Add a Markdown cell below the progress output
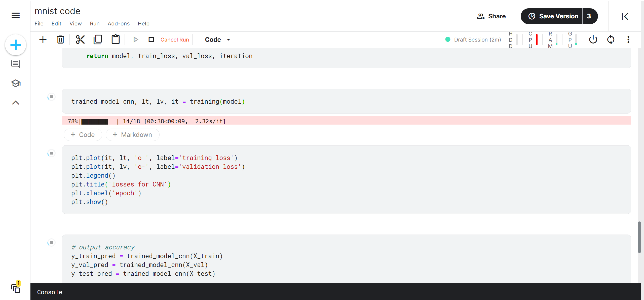 (132, 135)
